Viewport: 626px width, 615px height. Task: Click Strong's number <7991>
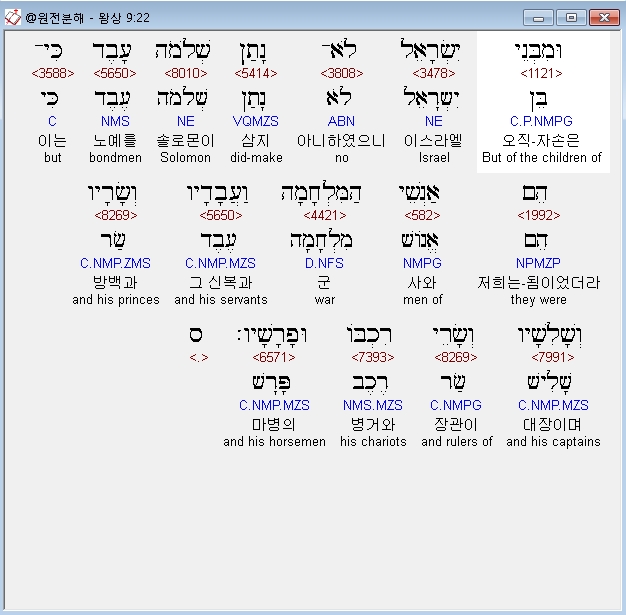pos(553,357)
